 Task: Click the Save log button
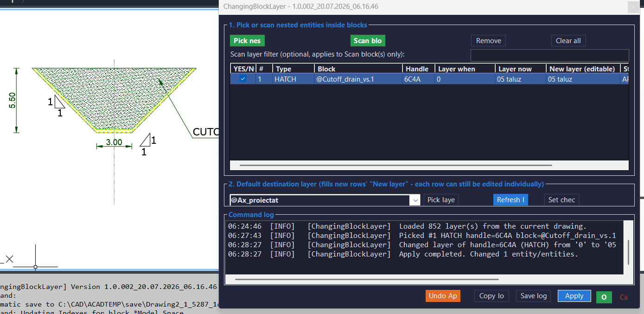coord(534,296)
